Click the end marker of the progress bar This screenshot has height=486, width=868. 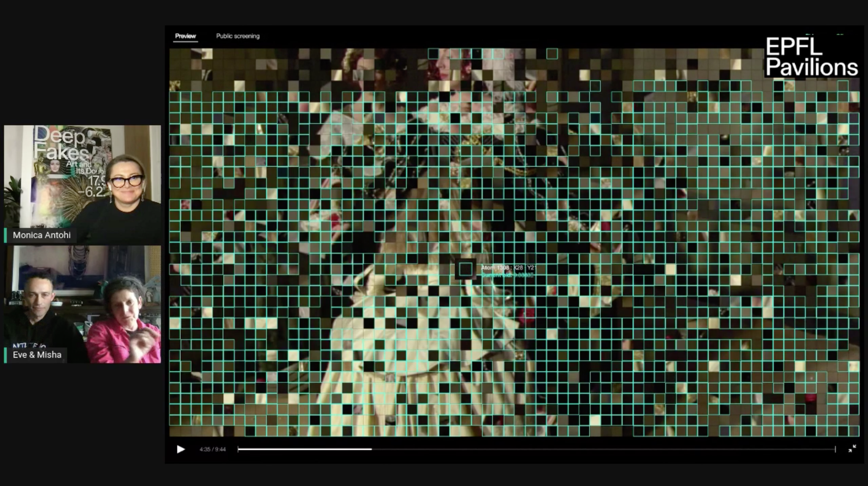(x=836, y=449)
